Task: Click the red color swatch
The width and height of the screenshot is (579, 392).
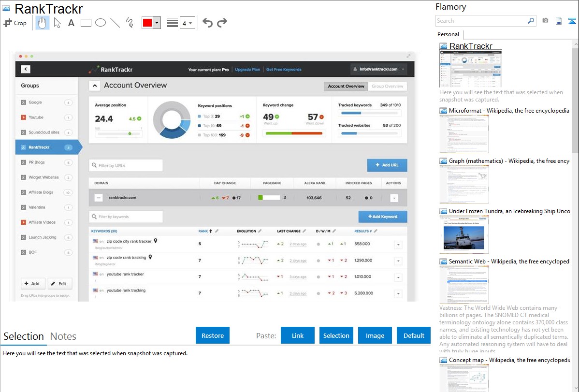Action: pos(147,23)
